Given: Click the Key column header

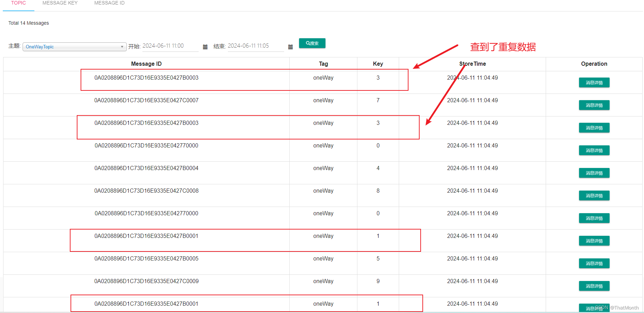Looking at the screenshot, I should click(378, 64).
